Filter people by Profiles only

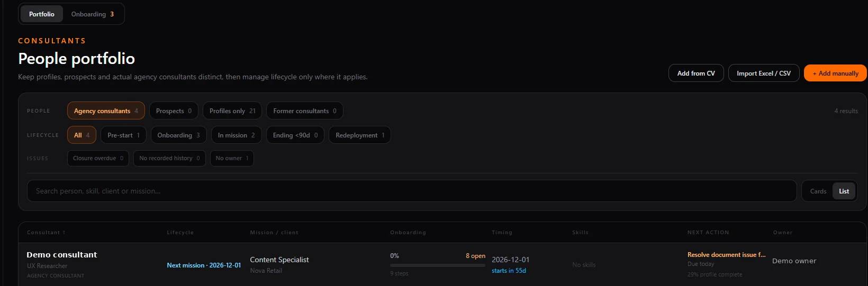click(232, 111)
